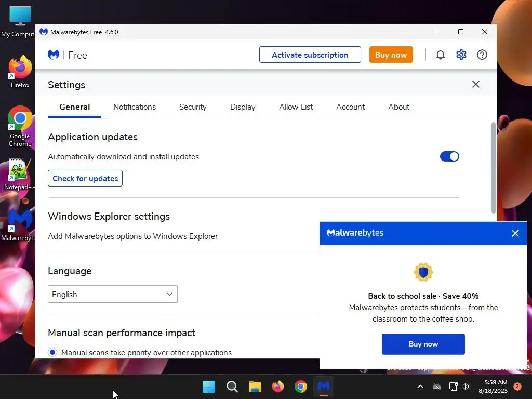Click the Malwarebytes popup header logo
This screenshot has width=532, height=399.
click(x=355, y=233)
